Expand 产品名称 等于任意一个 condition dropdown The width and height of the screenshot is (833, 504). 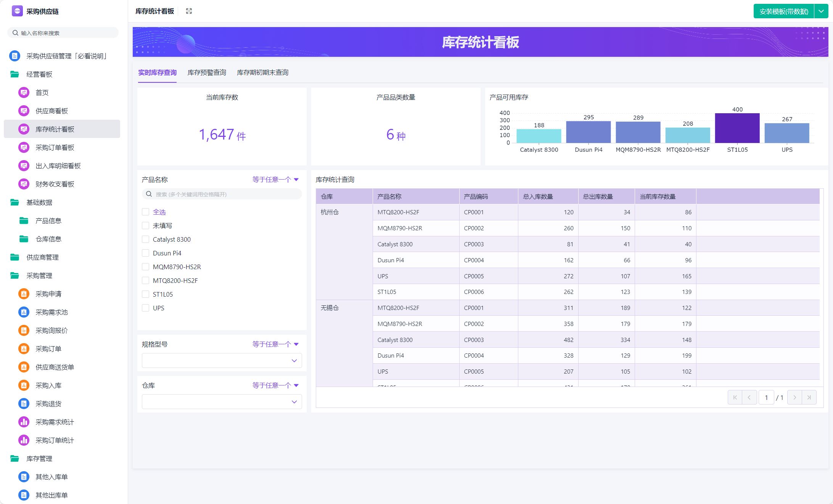(x=275, y=180)
